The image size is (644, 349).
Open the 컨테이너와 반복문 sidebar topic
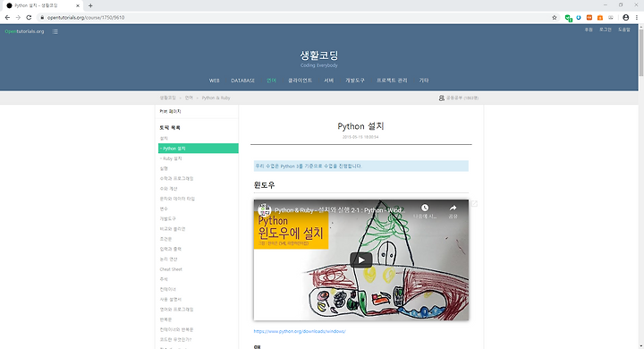click(x=176, y=329)
